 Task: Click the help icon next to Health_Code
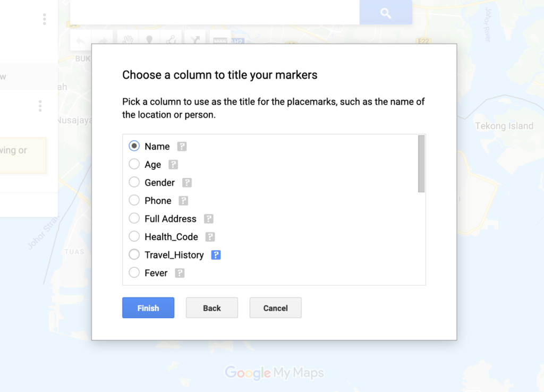pos(210,236)
